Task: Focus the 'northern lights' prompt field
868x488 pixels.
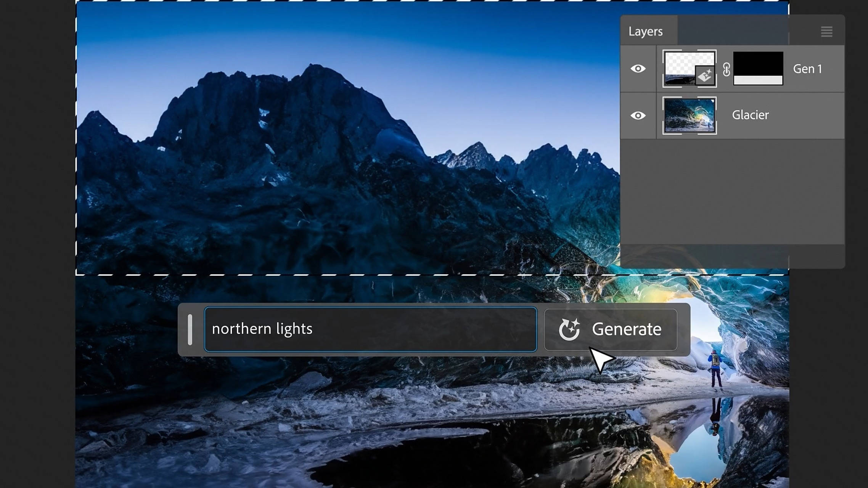Action: [x=370, y=329]
